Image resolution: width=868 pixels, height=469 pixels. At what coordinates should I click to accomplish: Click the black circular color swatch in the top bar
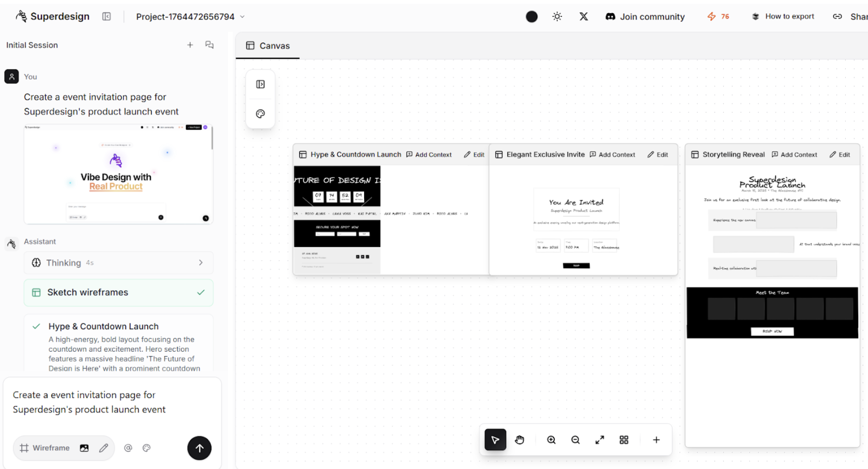(x=532, y=16)
